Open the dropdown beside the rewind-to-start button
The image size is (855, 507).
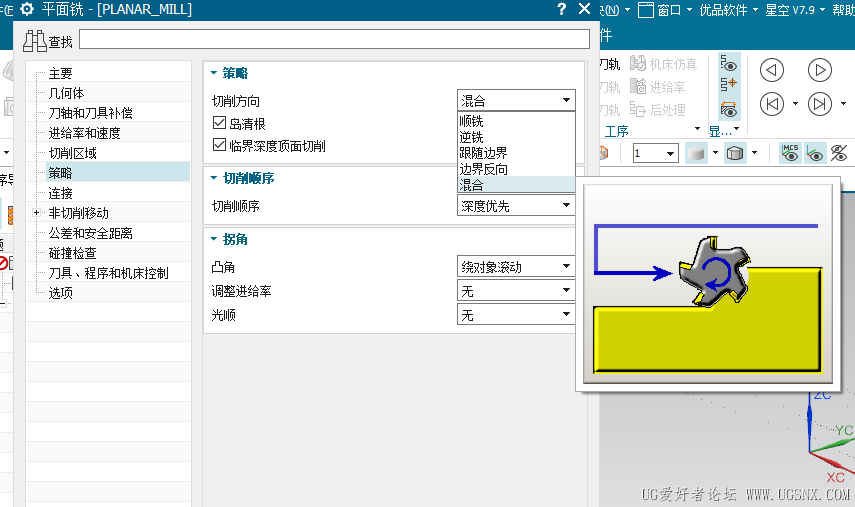pos(795,104)
